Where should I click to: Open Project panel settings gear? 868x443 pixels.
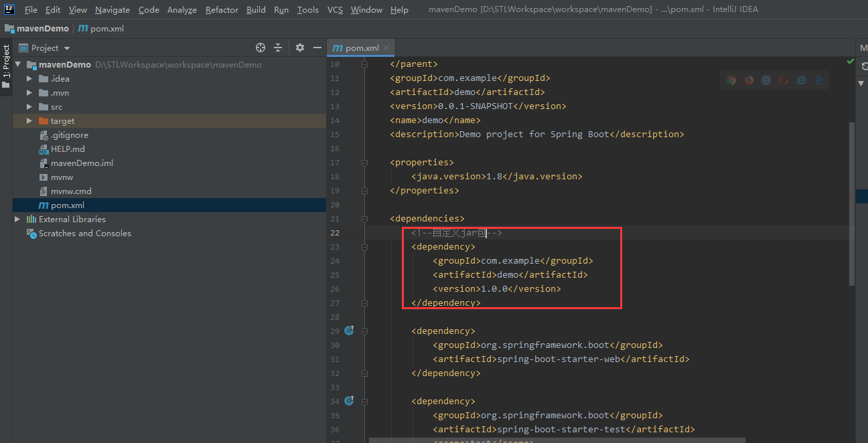tap(300, 48)
